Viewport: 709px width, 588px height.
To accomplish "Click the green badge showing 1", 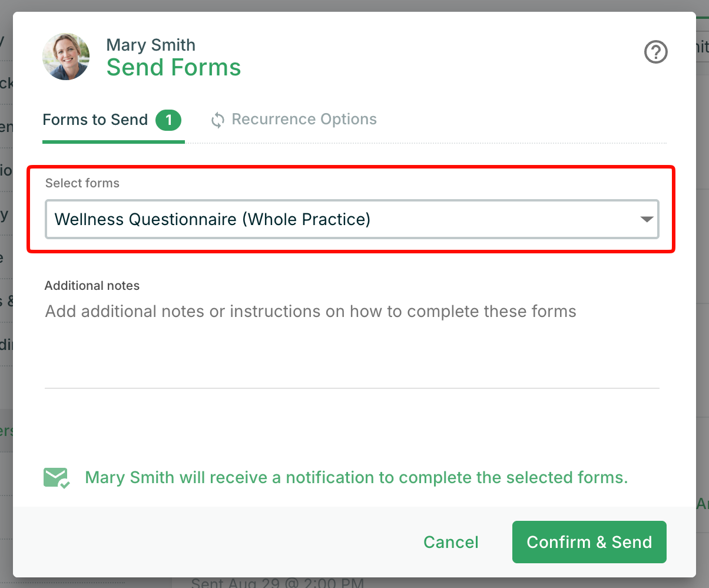I will click(x=168, y=120).
